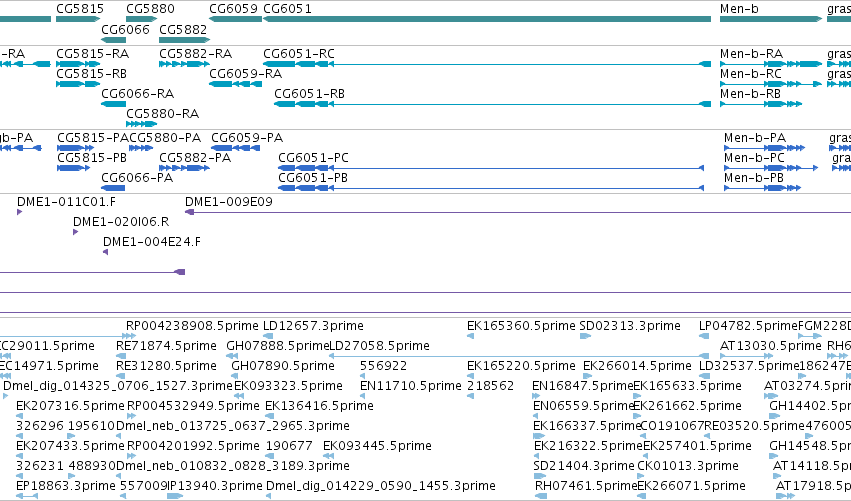
Task: Select transcript Men-b-RB
Action: coord(750,94)
